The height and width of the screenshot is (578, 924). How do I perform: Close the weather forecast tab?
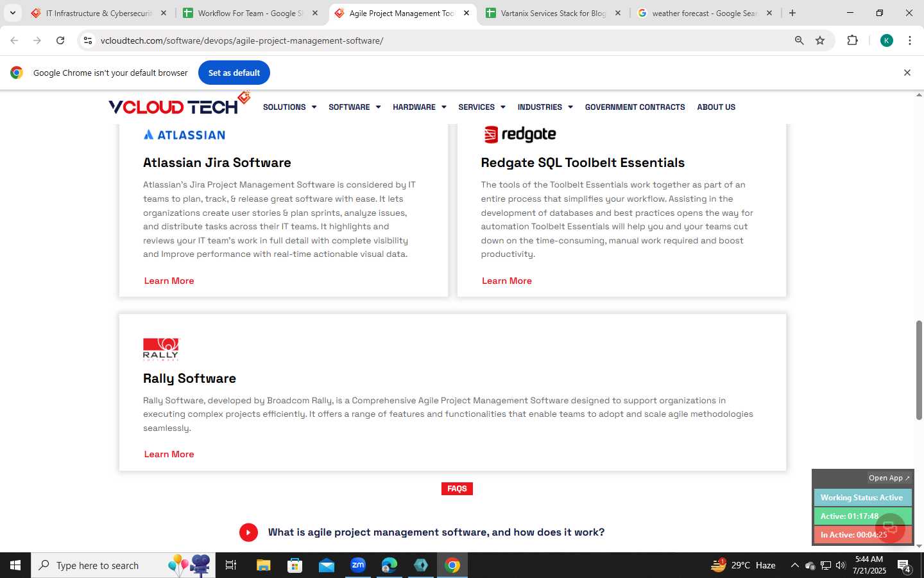pyautogui.click(x=769, y=13)
